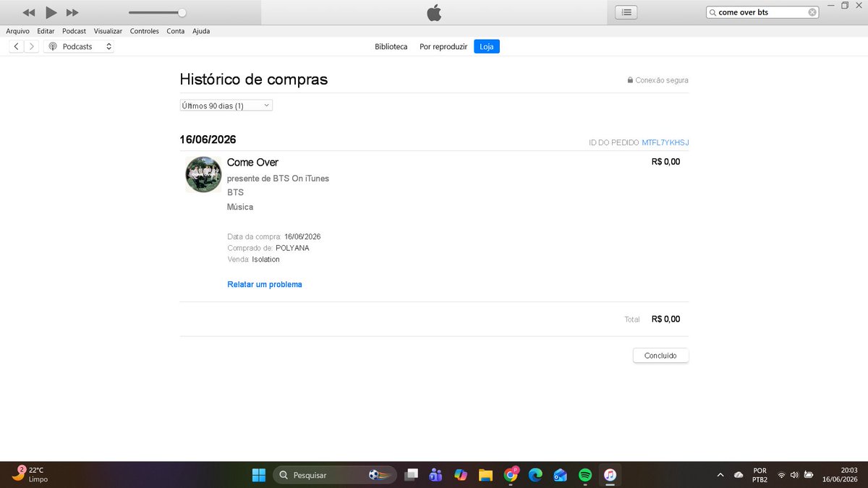Click the search field with 'come over bts'
868x488 pixels.
pos(762,12)
